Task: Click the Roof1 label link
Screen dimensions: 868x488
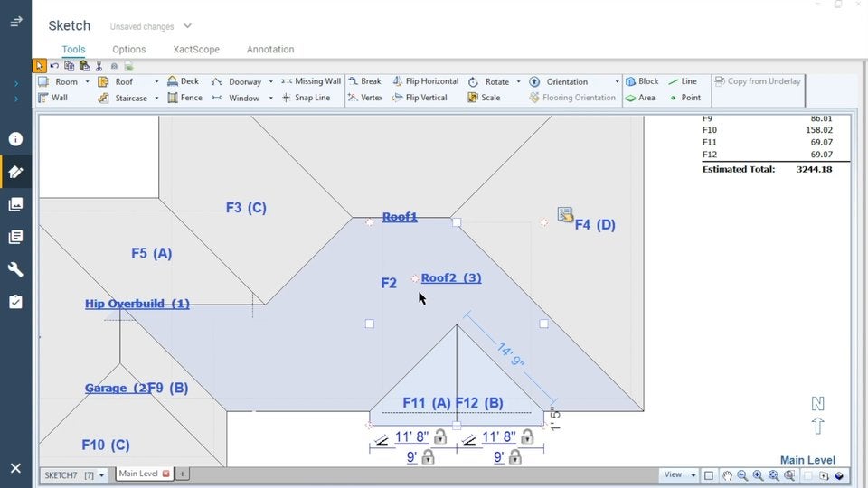Action: click(400, 216)
